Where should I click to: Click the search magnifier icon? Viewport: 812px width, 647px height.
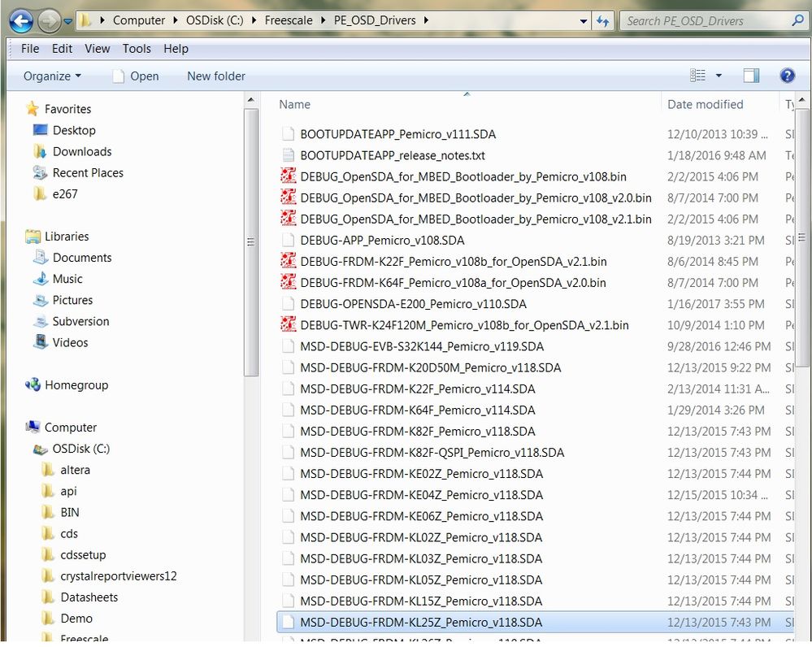(798, 20)
